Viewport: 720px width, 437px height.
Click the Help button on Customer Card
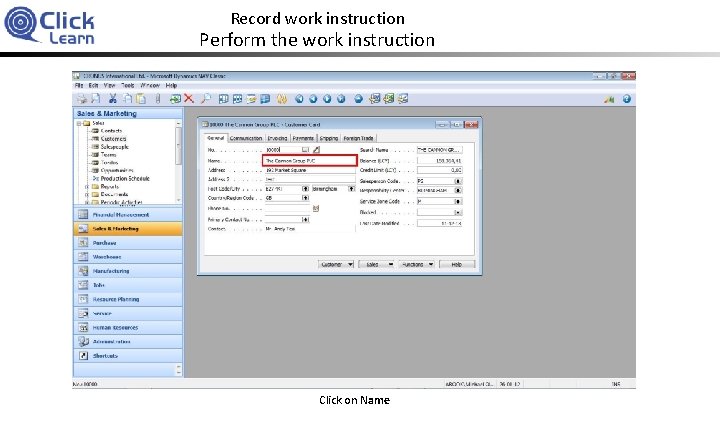pos(456,264)
